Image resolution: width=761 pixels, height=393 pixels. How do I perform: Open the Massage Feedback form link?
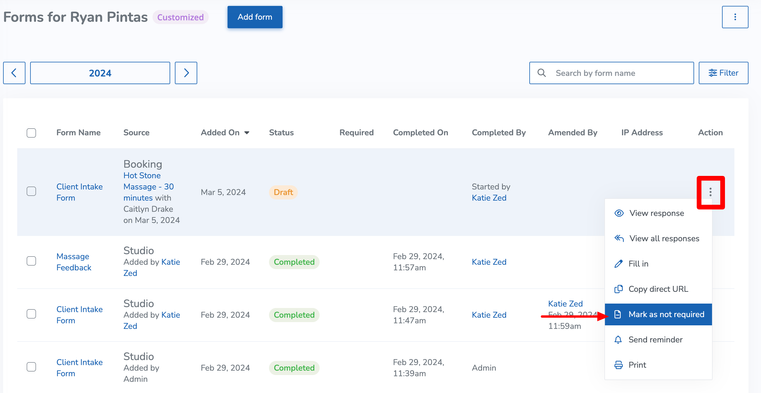[74, 262]
